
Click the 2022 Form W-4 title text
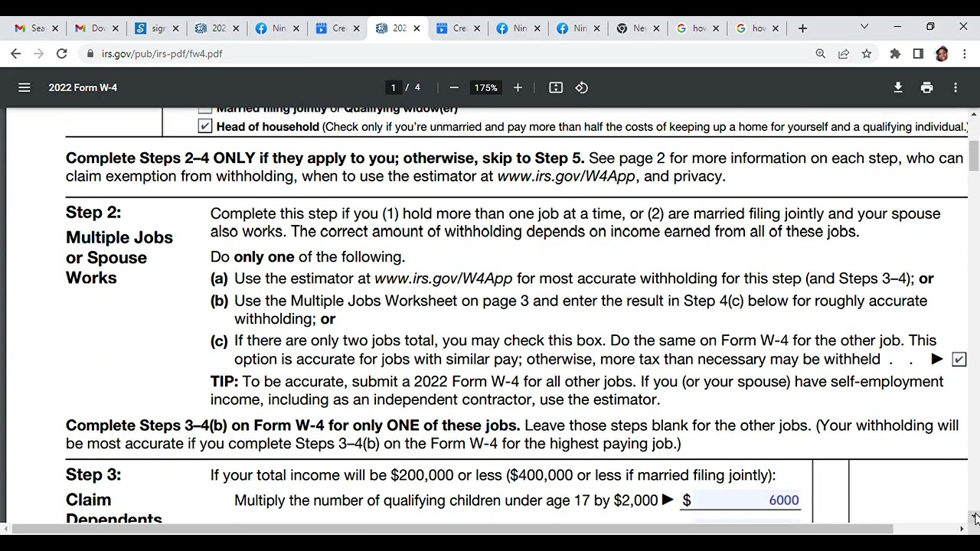83,88
